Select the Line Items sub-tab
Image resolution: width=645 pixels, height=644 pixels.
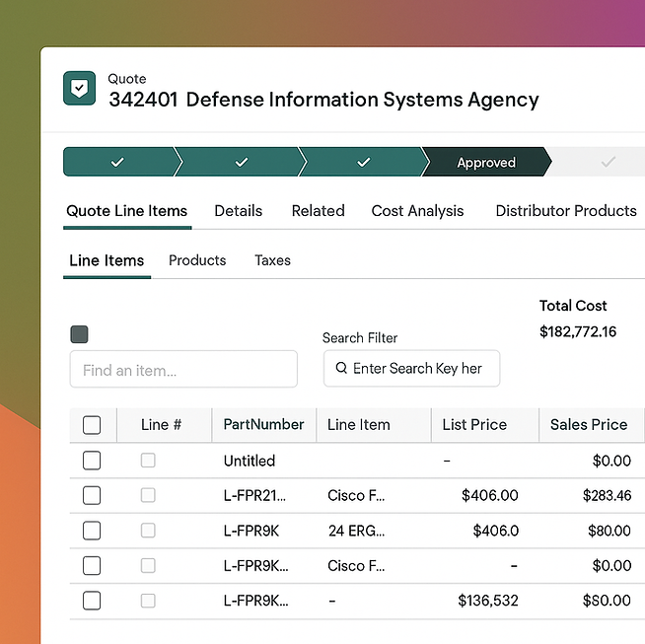click(x=107, y=260)
